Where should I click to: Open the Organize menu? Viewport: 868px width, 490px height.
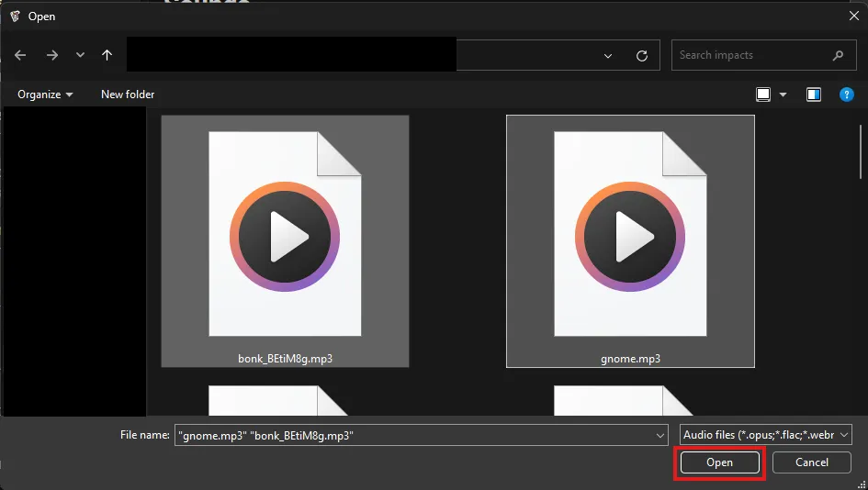44,95
